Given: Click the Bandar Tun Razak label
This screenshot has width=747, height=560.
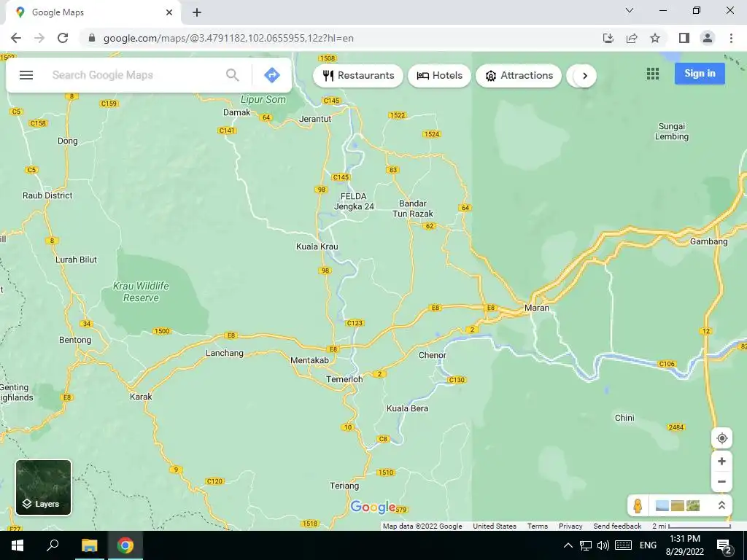Looking at the screenshot, I should tap(413, 209).
